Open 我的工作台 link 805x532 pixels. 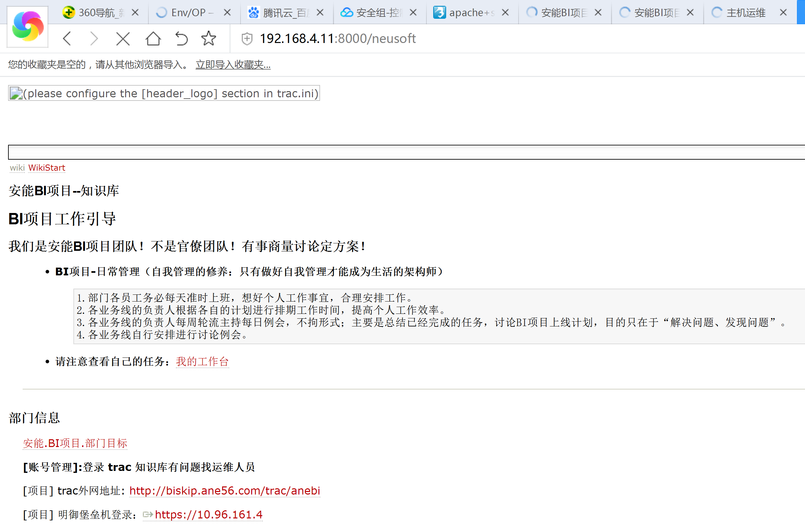(x=202, y=361)
